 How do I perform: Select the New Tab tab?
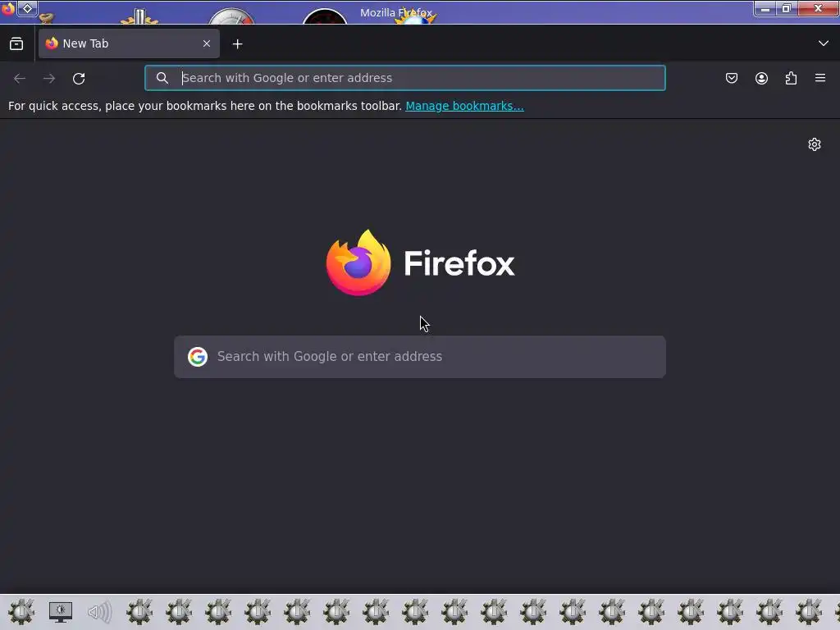(x=129, y=43)
